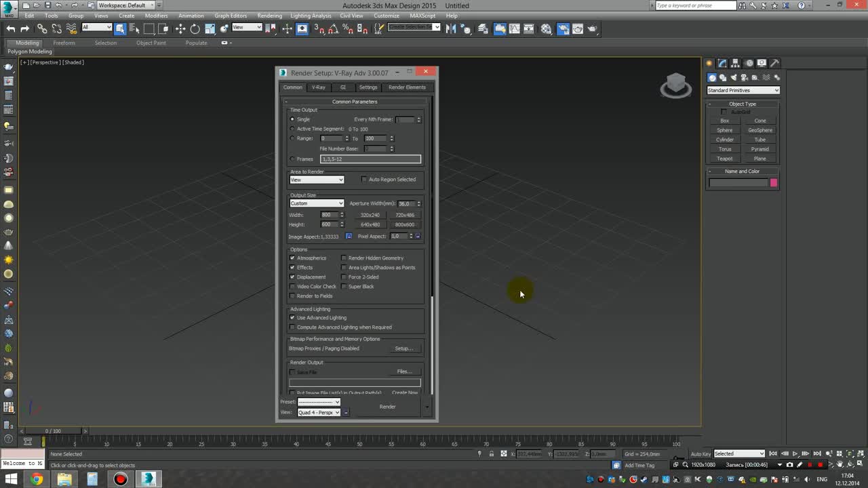Enable Render Hidden Geometry checkbox

coord(344,258)
